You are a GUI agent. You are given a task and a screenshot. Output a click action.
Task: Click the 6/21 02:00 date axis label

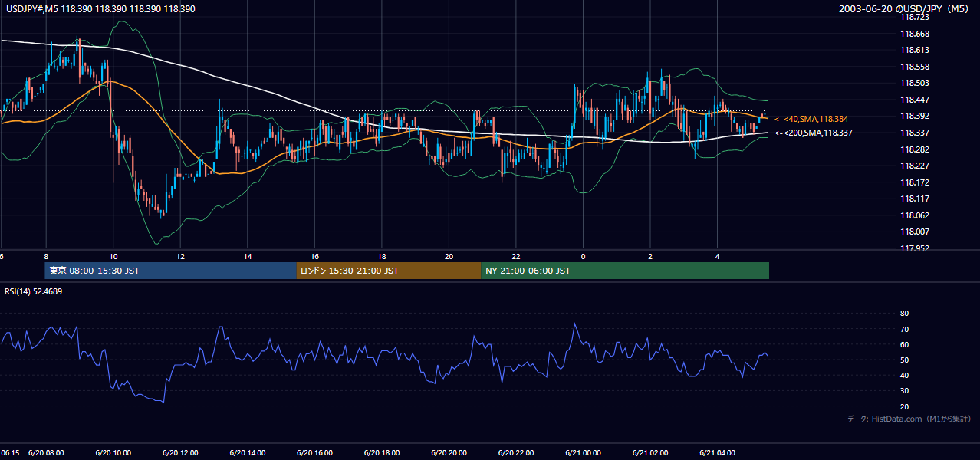[x=650, y=453]
